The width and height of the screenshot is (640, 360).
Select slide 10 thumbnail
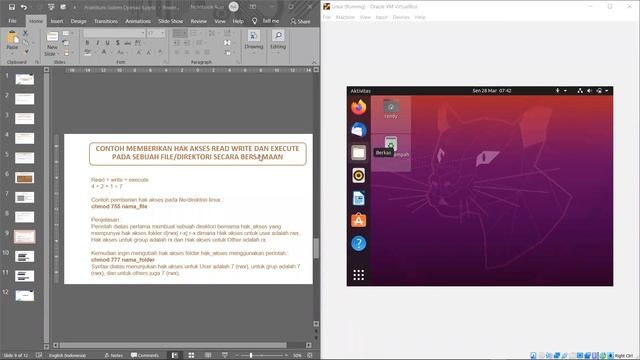pyautogui.click(x=24, y=256)
